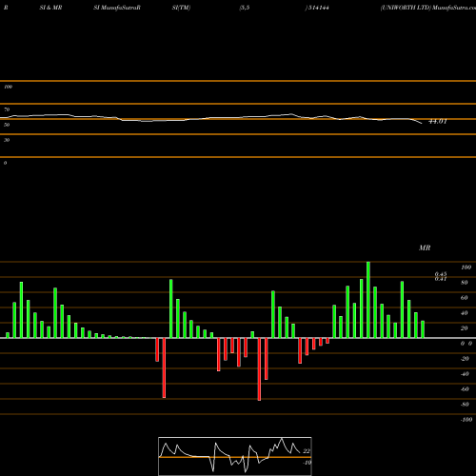Image resolution: width=476 pixels, height=476 pixels.
Task: Click 'SI MunafaSutraR' header text
Action: (x=117, y=8)
